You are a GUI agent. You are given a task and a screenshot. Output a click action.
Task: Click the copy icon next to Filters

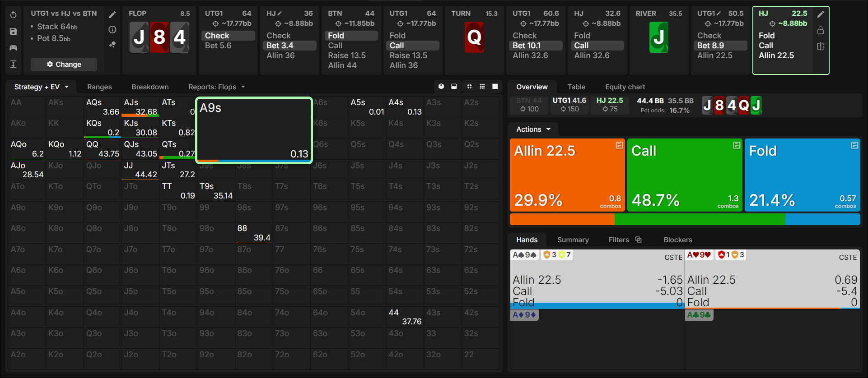[x=638, y=240]
